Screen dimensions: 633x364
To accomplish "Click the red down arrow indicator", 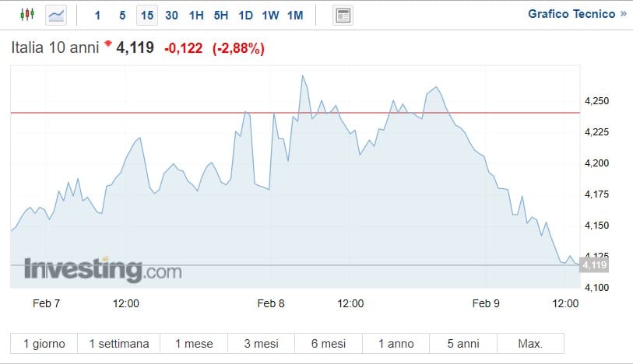I will point(107,45).
